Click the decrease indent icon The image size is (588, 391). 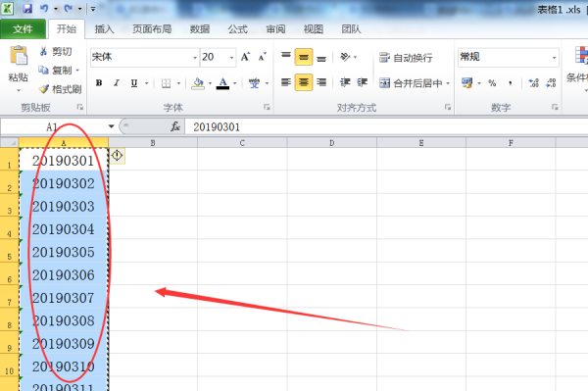point(345,82)
